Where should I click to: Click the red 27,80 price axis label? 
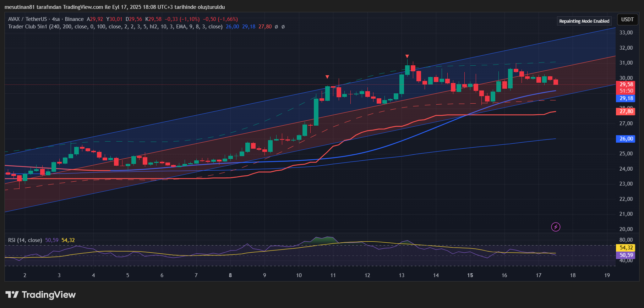pos(626,111)
